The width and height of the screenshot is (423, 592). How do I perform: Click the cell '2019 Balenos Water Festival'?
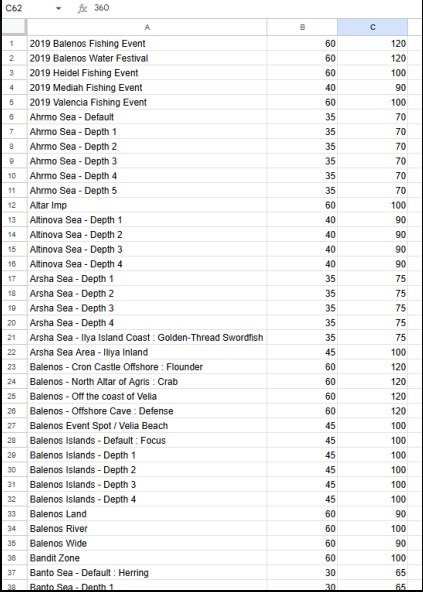click(147, 58)
